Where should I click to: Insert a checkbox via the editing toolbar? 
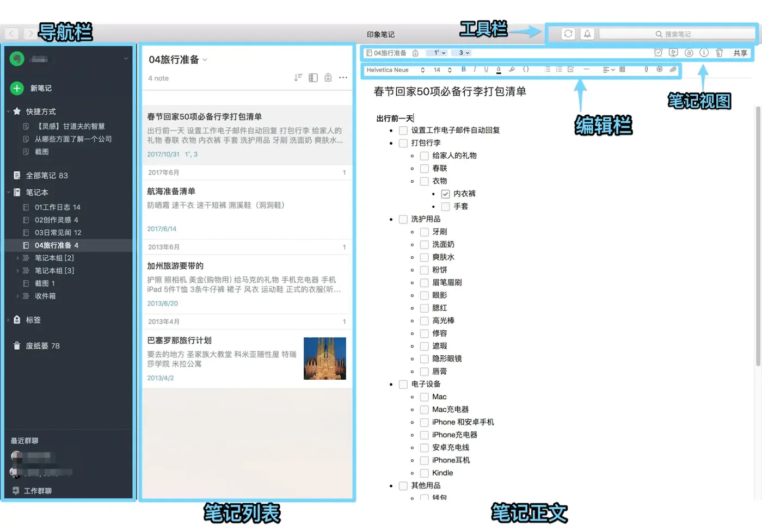(570, 69)
